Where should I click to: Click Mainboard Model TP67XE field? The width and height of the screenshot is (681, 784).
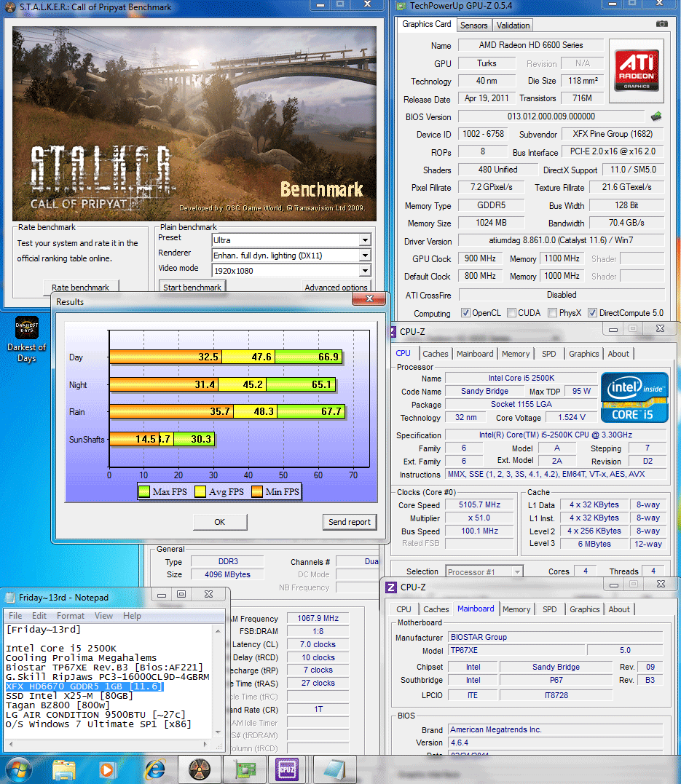coord(516,650)
